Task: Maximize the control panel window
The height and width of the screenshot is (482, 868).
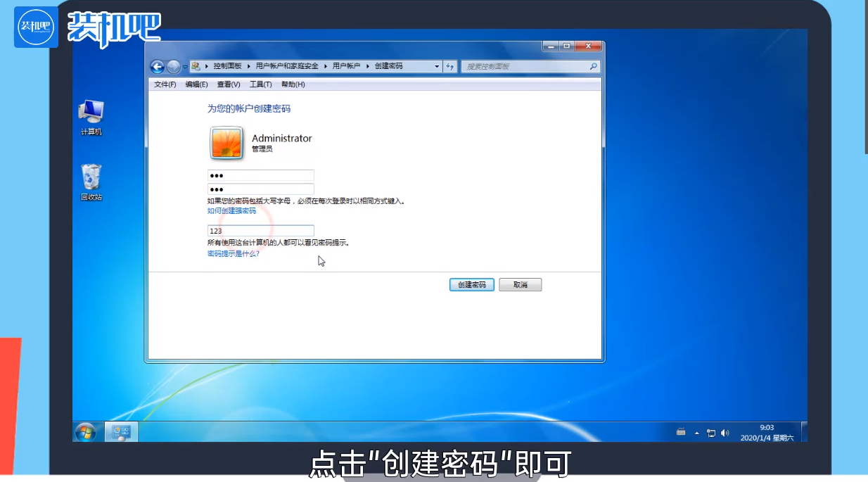Action: (x=567, y=46)
